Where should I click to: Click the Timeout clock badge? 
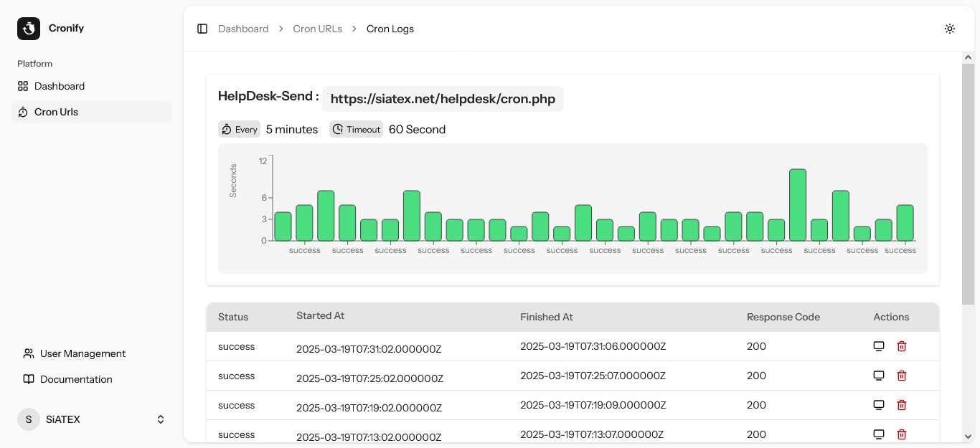coord(356,129)
